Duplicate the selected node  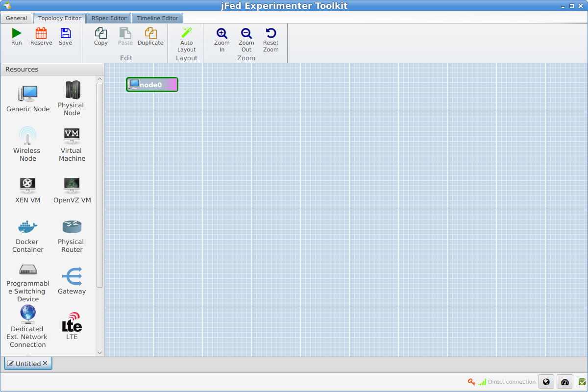(x=150, y=33)
